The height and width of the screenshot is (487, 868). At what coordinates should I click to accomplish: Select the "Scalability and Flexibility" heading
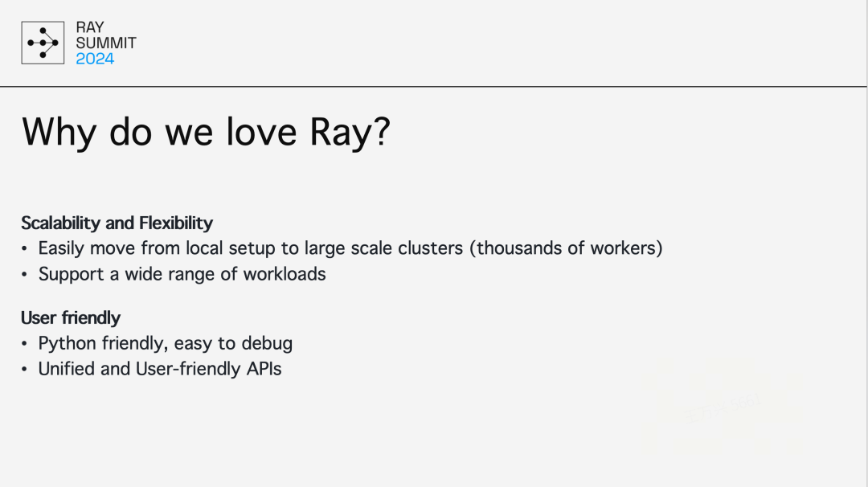tap(117, 223)
